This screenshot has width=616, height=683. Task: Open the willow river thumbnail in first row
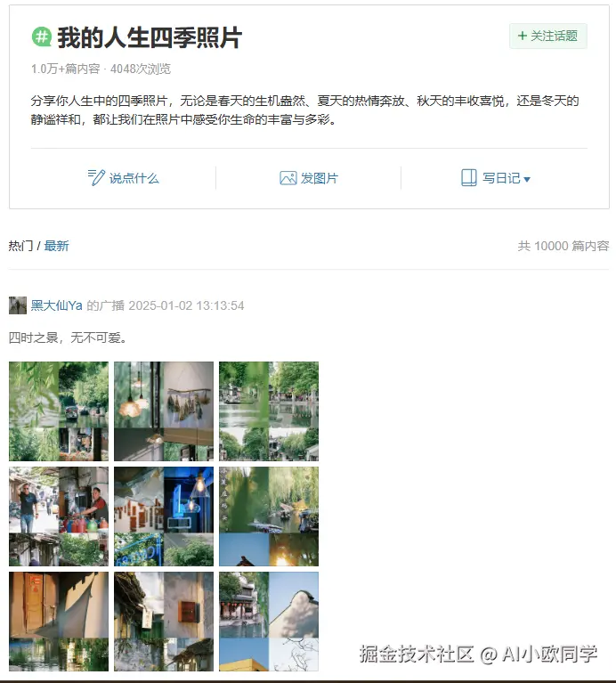click(x=59, y=411)
